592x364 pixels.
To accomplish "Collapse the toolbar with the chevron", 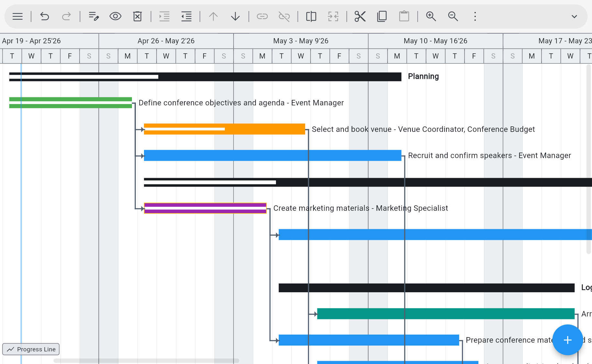I will (x=574, y=16).
